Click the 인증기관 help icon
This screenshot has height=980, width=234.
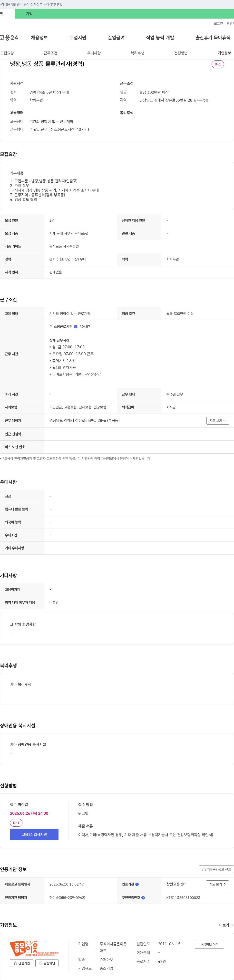(137, 884)
